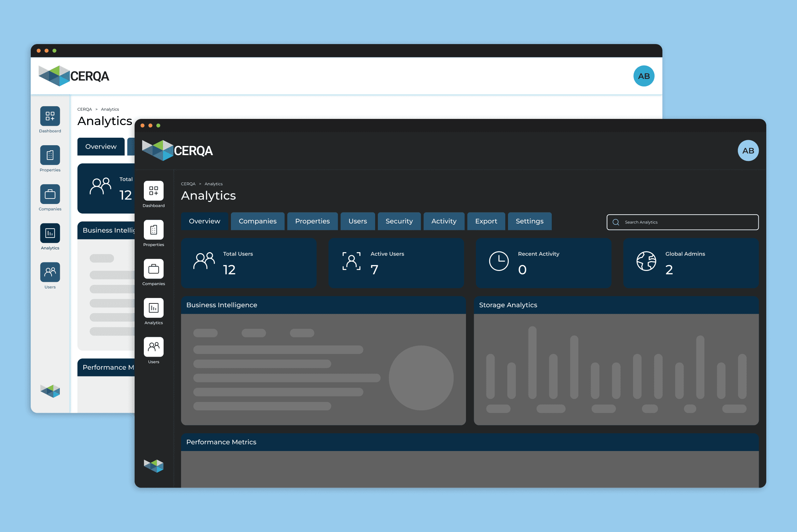Open Users icon in dark sidebar
This screenshot has width=797, height=532.
coord(153,347)
